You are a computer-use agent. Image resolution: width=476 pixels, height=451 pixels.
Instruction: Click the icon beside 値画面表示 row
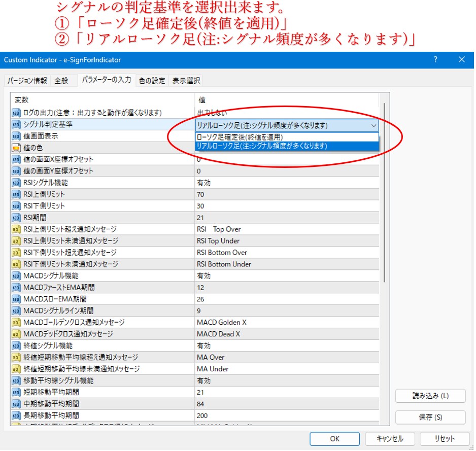coord(16,136)
